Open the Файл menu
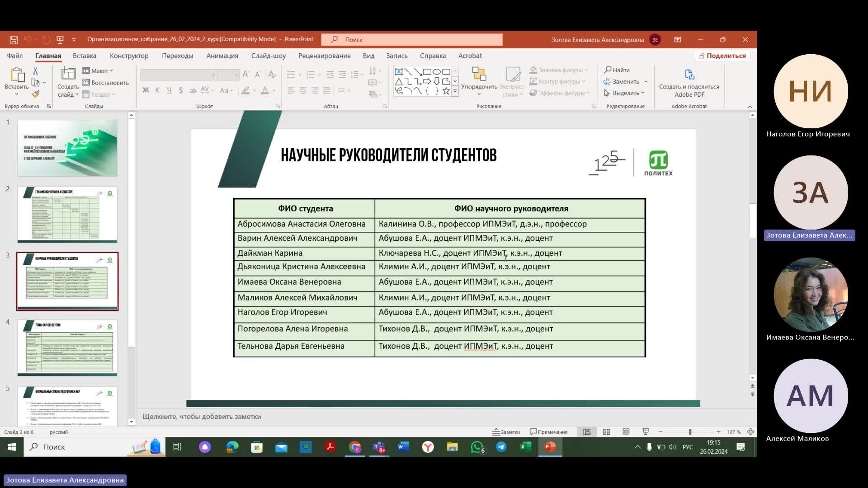Screen dimensions: 868x488 click(15, 56)
